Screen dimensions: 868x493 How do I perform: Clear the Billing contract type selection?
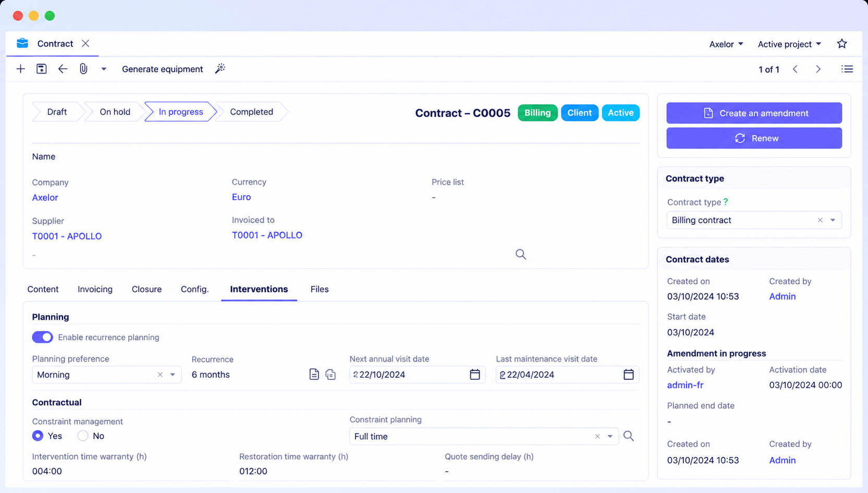pyautogui.click(x=820, y=220)
